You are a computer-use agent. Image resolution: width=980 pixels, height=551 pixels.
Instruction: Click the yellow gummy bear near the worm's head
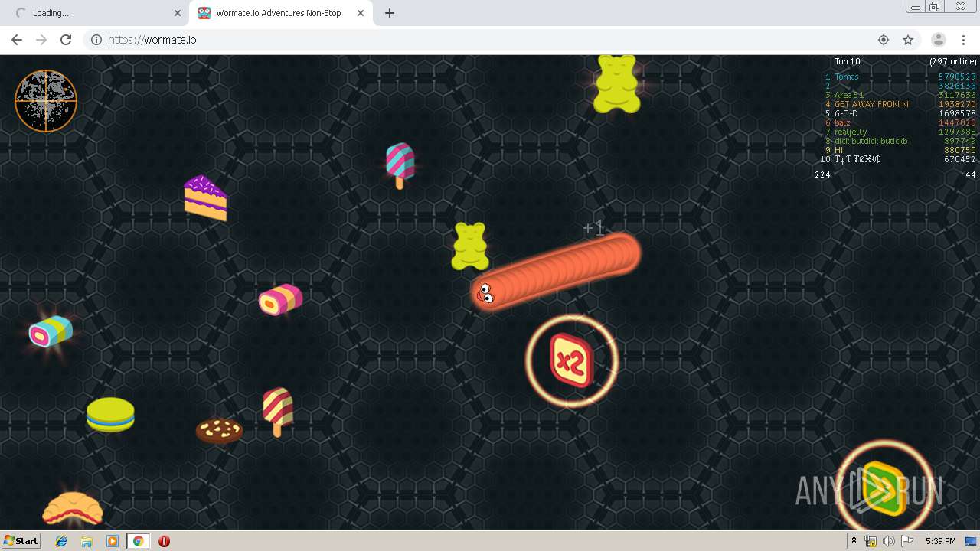[x=470, y=246]
